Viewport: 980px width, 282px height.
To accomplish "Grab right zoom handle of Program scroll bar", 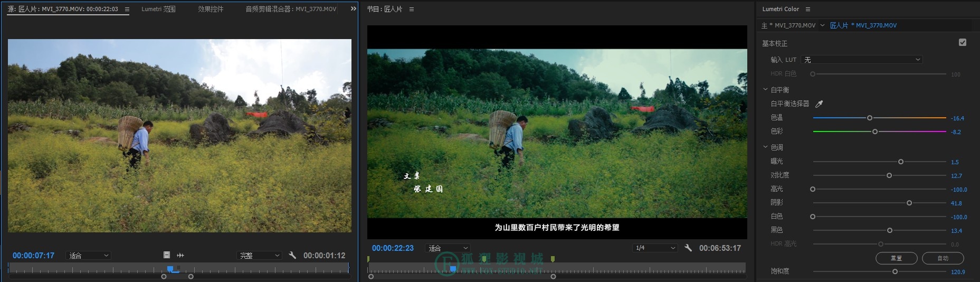I will tap(553, 276).
